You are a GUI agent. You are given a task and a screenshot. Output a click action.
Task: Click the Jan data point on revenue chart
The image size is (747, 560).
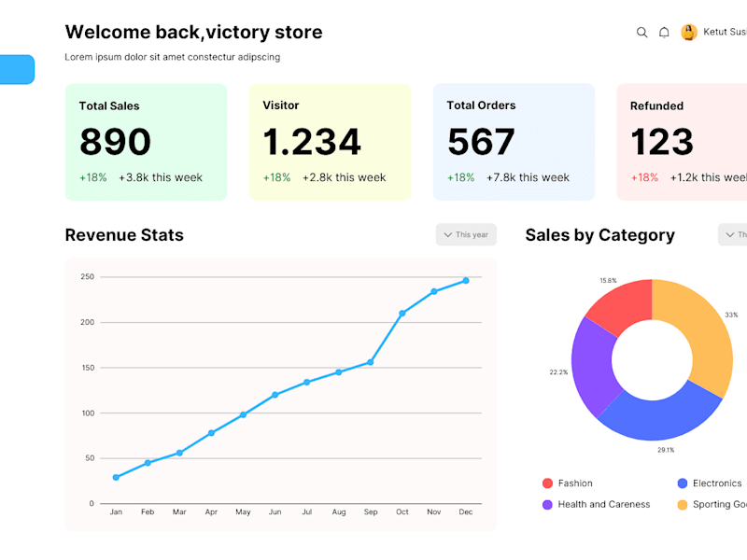[116, 477]
